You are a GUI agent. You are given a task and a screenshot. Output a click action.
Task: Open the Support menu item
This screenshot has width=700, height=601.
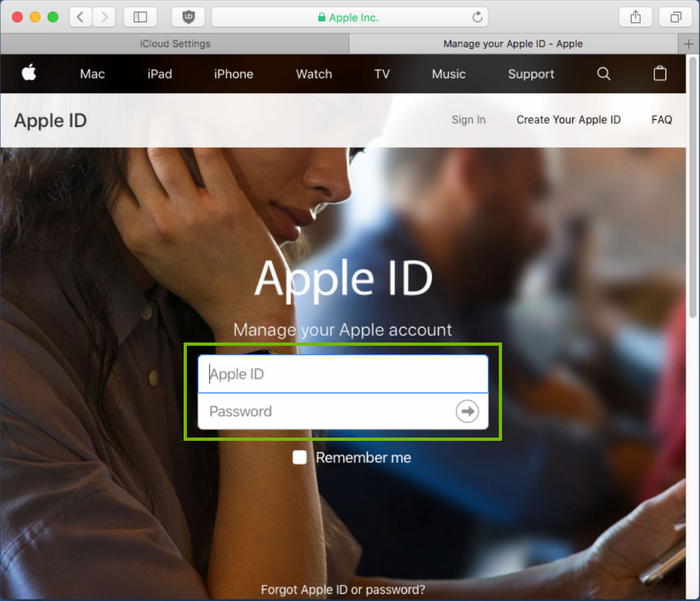coord(531,74)
